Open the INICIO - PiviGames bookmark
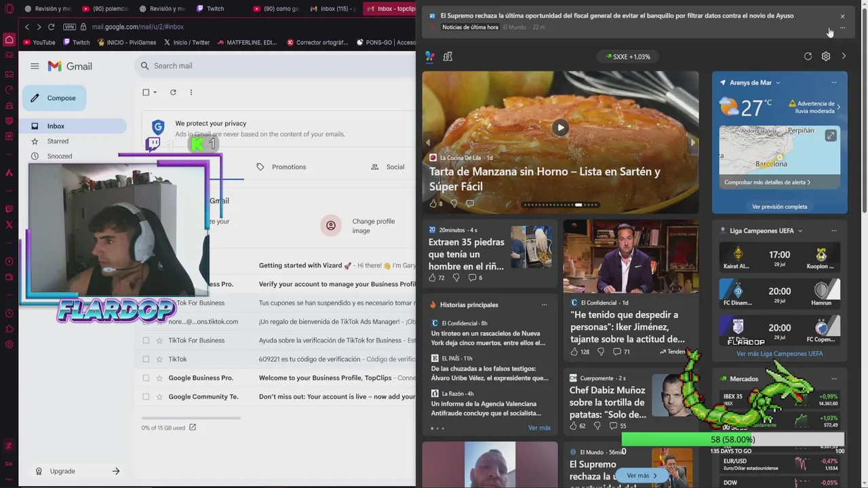 click(126, 42)
